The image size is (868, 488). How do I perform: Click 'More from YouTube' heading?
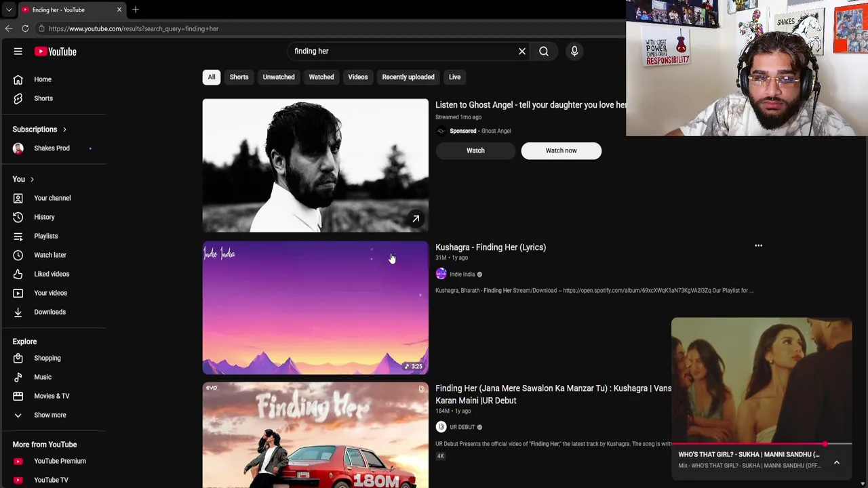click(45, 445)
